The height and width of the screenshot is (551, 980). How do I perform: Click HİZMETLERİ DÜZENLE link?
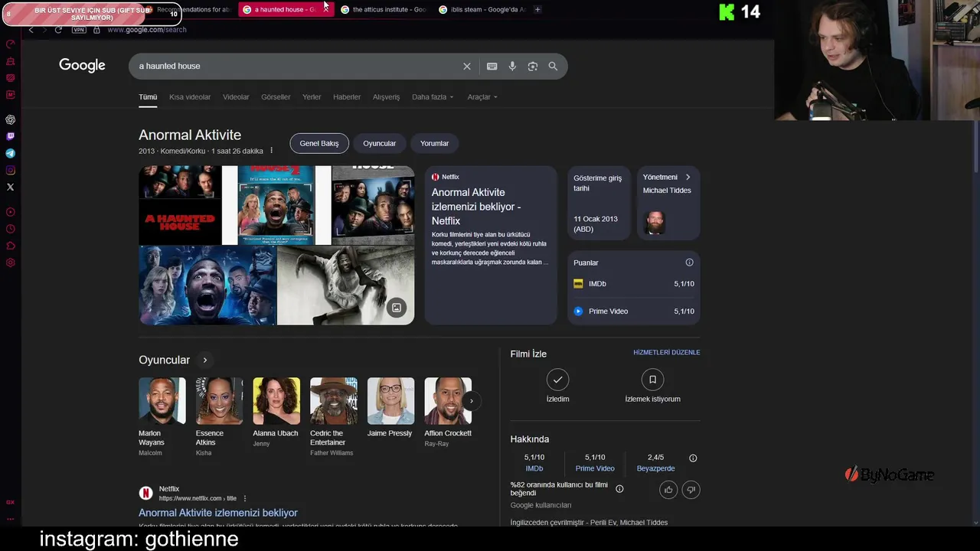point(666,353)
